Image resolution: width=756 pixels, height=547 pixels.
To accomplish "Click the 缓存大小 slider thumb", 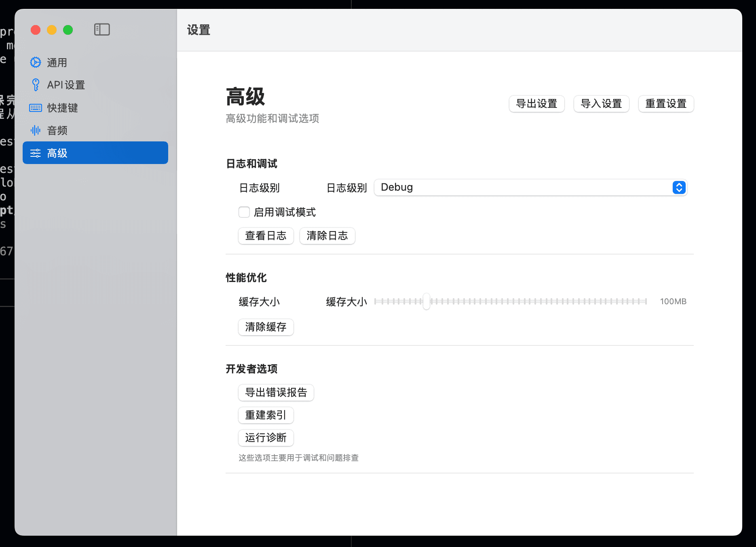I will pos(427,301).
